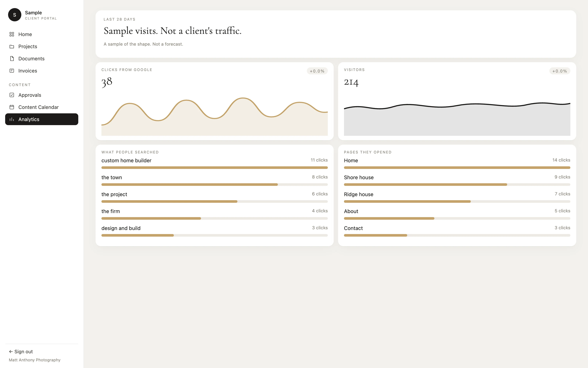Viewport: 588px width, 368px height.
Task: Click the +0.0% badge on Visitors card
Action: coord(560,71)
